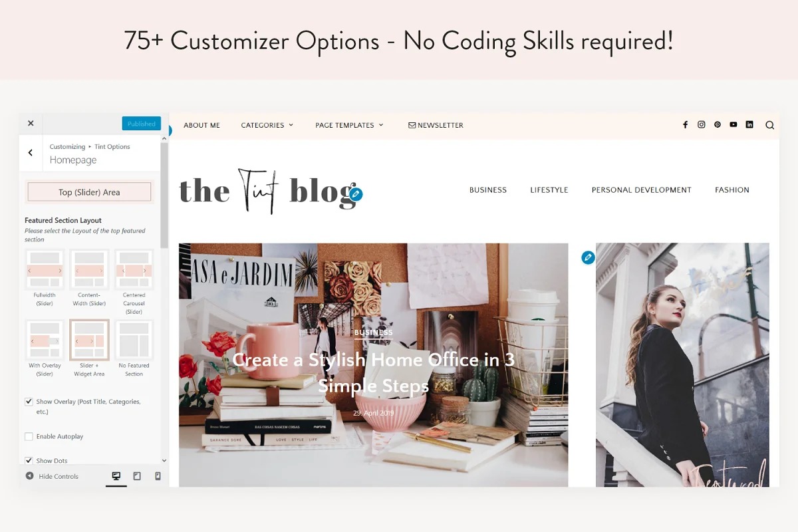Open the Personal Development menu item
Screen dimensions: 798x532
642,190
